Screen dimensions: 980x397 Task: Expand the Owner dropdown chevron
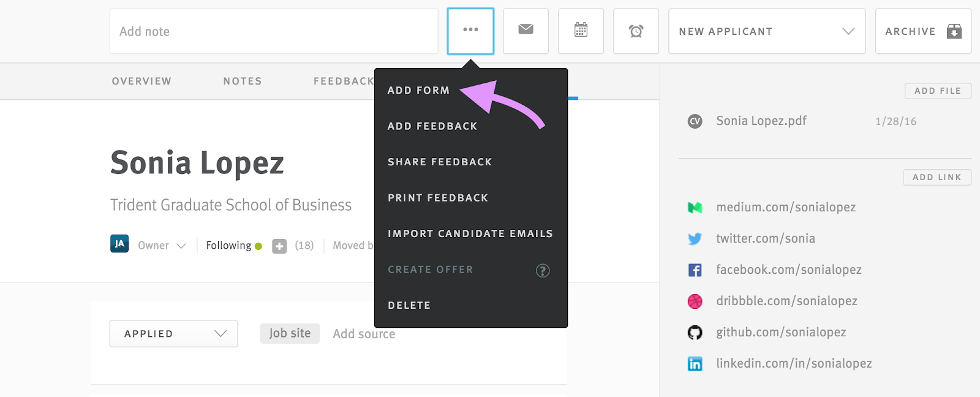pyautogui.click(x=181, y=246)
